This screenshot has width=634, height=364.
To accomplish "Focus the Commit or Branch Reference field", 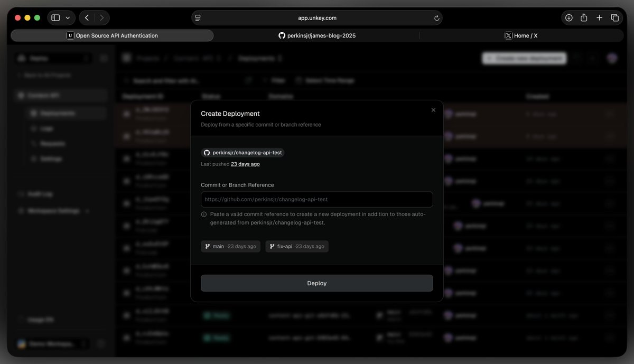I will (x=316, y=200).
